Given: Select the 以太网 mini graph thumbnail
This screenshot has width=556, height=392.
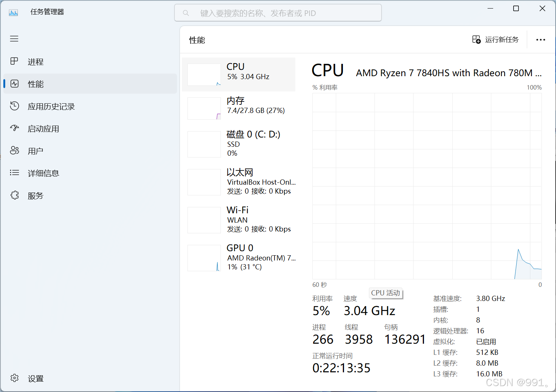Looking at the screenshot, I should pos(204,182).
